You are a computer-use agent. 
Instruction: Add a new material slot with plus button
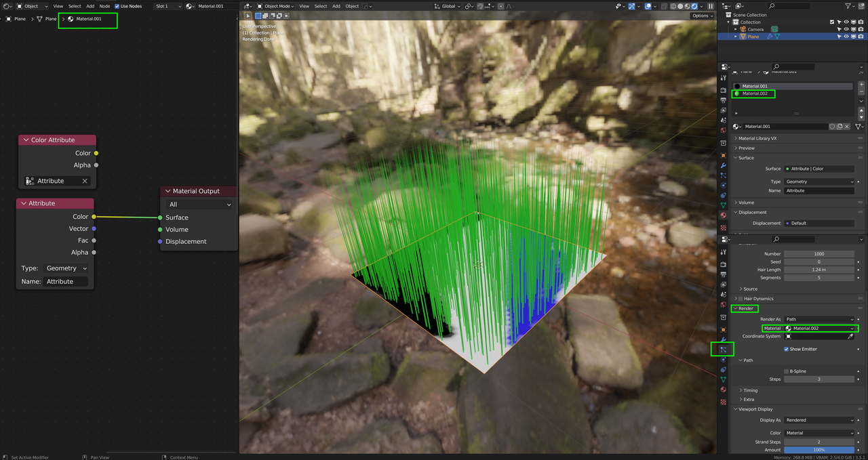[x=861, y=85]
